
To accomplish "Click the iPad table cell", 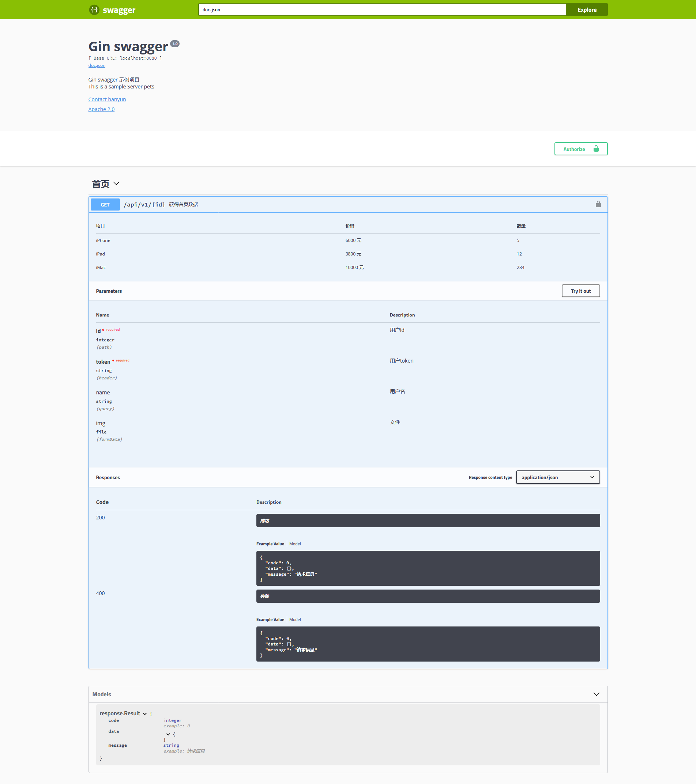I will pos(100,254).
